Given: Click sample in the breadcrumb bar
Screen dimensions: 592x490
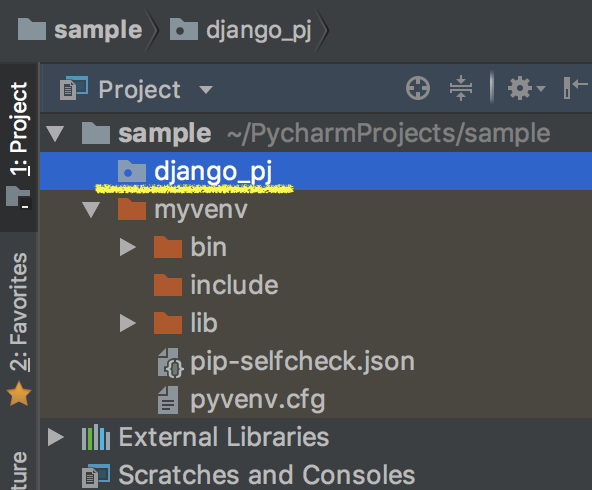Looking at the screenshot, I should pyautogui.click(x=80, y=30).
